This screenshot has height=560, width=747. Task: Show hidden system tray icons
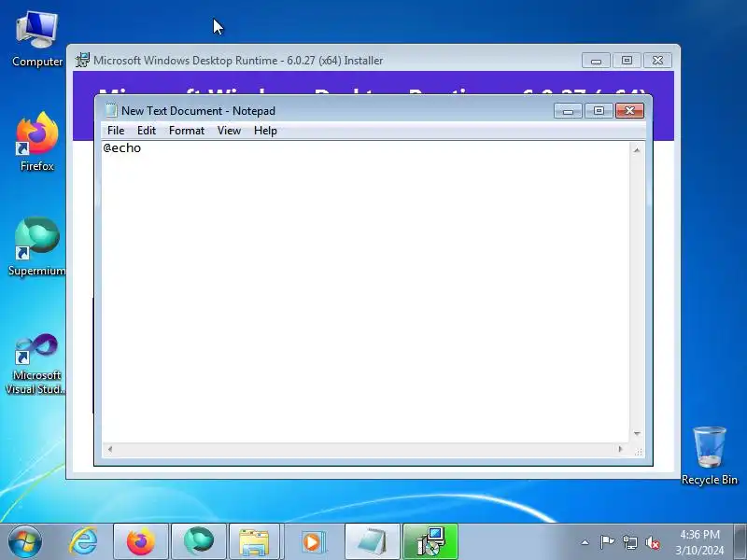585,542
